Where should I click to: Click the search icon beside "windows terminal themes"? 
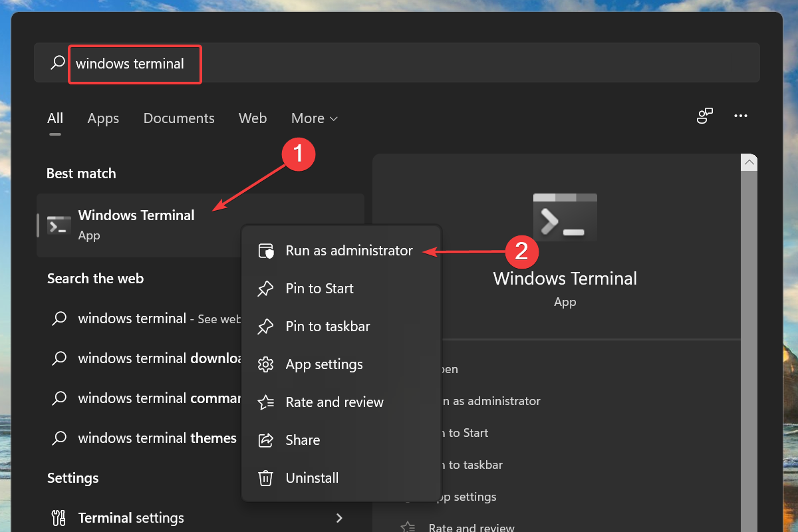click(59, 438)
